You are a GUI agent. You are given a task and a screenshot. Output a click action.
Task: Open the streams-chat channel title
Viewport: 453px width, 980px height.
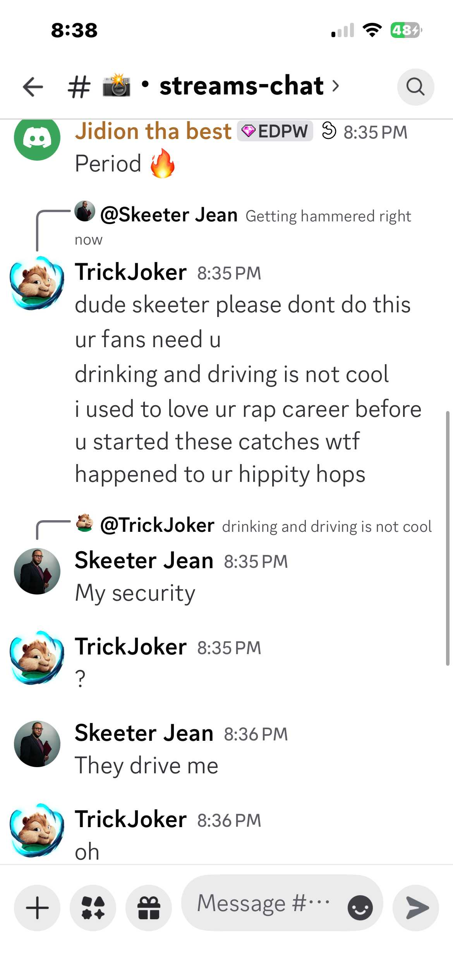(x=241, y=86)
